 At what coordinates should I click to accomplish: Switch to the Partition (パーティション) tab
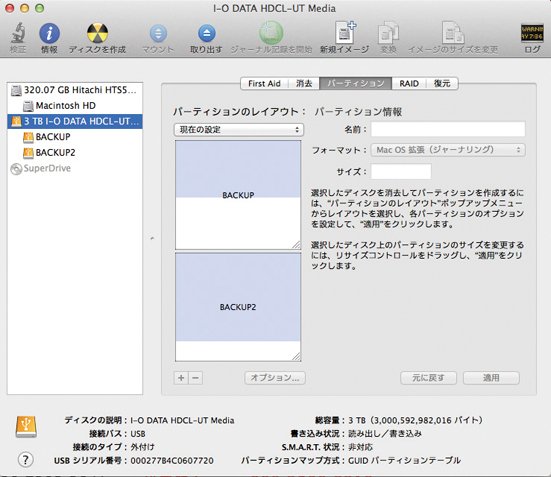[355, 84]
